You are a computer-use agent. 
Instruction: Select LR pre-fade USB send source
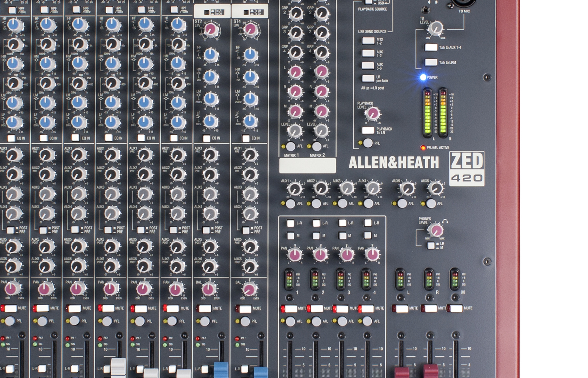[x=368, y=78]
